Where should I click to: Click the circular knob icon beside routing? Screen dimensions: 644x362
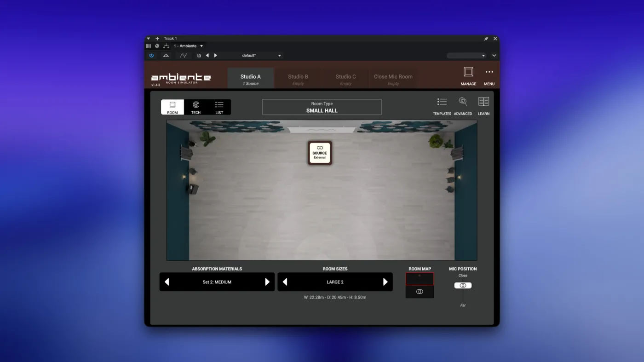pyautogui.click(x=157, y=46)
